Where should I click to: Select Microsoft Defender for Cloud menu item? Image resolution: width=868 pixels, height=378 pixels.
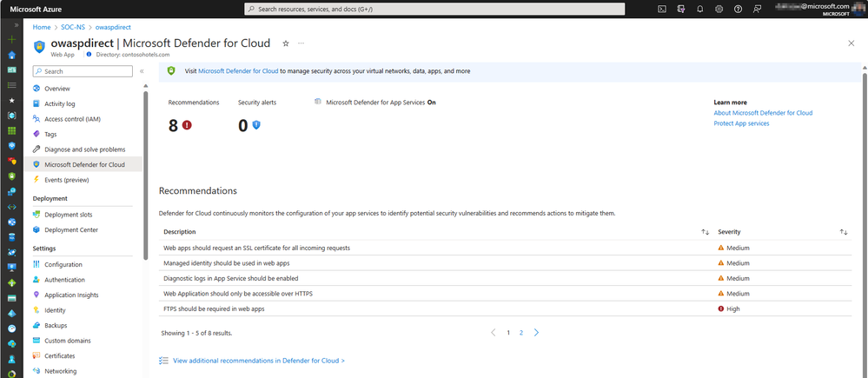click(83, 164)
